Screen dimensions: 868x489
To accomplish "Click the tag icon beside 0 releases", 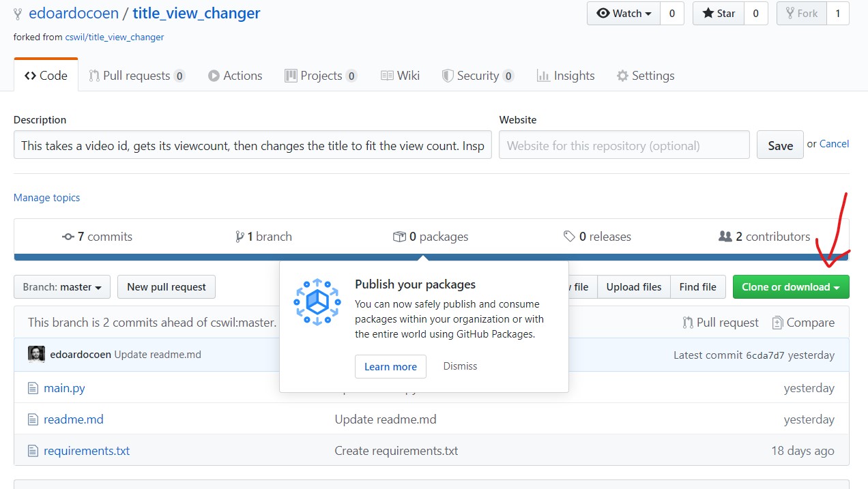I will coord(569,237).
